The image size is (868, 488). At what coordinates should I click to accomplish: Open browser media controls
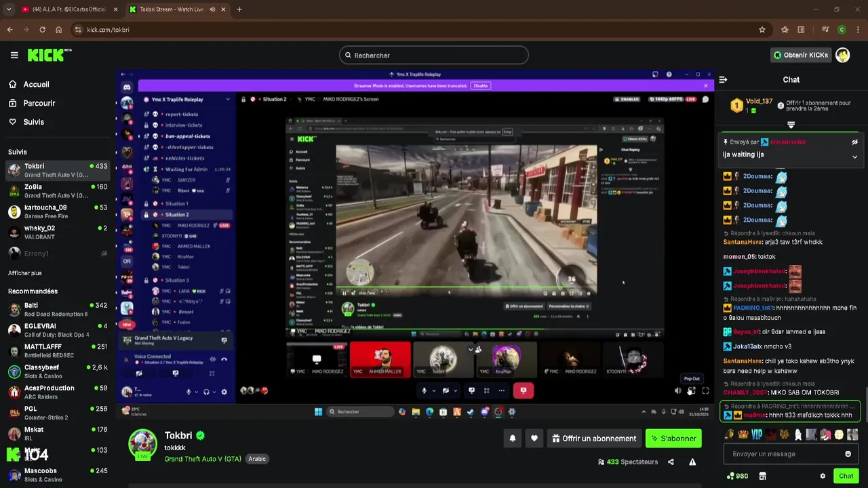click(x=825, y=30)
